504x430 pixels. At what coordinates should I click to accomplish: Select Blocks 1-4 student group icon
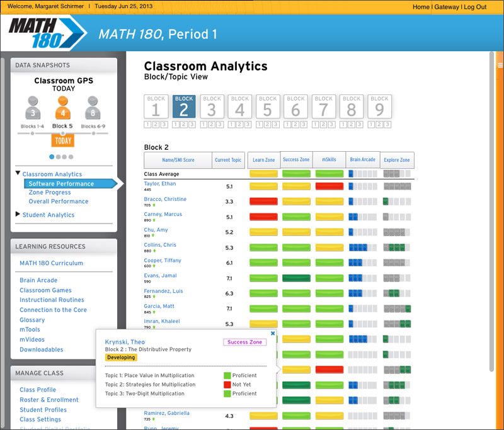click(x=33, y=108)
